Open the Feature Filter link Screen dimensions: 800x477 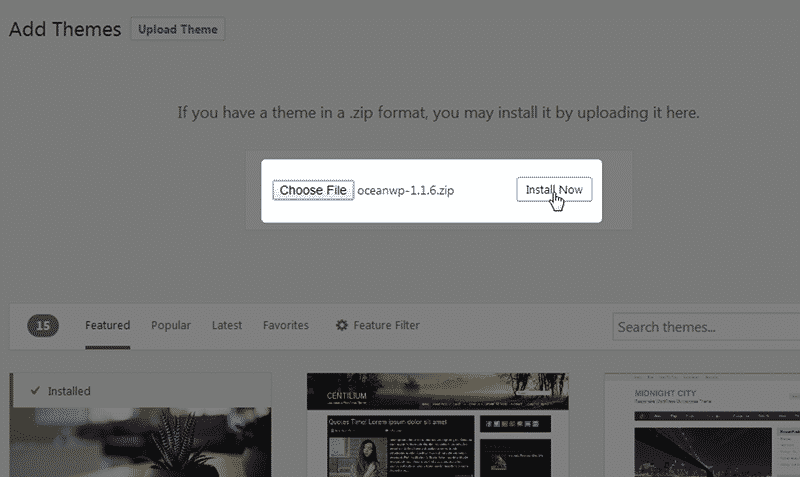[x=386, y=325]
